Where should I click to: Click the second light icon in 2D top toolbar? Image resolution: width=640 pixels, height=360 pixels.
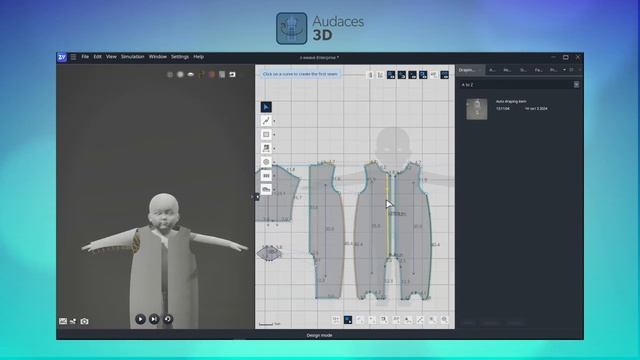point(380,75)
